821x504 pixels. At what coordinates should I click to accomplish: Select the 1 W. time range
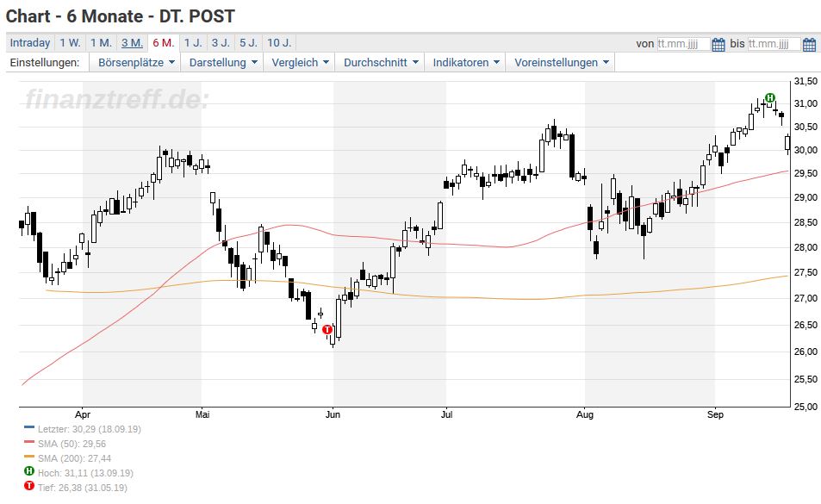[x=70, y=43]
